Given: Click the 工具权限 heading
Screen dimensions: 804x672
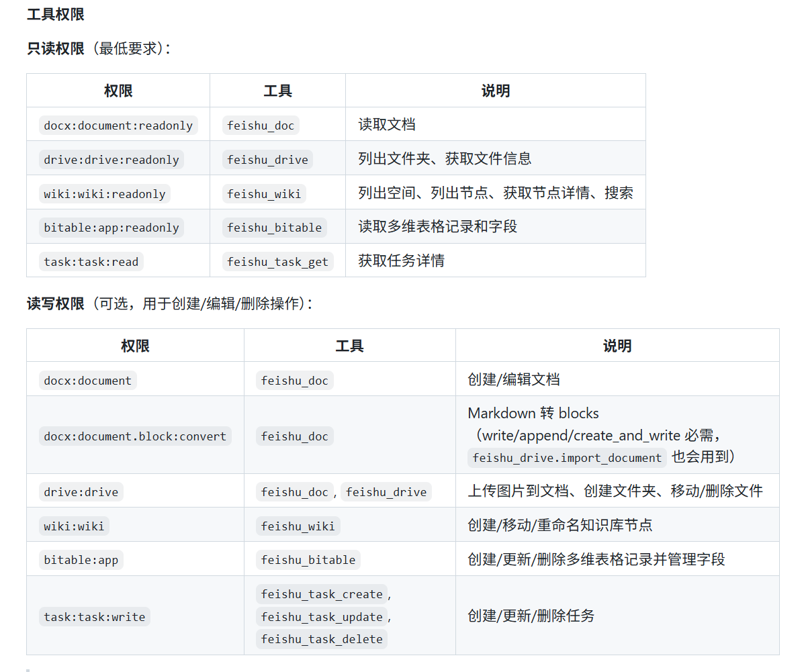Looking at the screenshot, I should pyautogui.click(x=55, y=14).
